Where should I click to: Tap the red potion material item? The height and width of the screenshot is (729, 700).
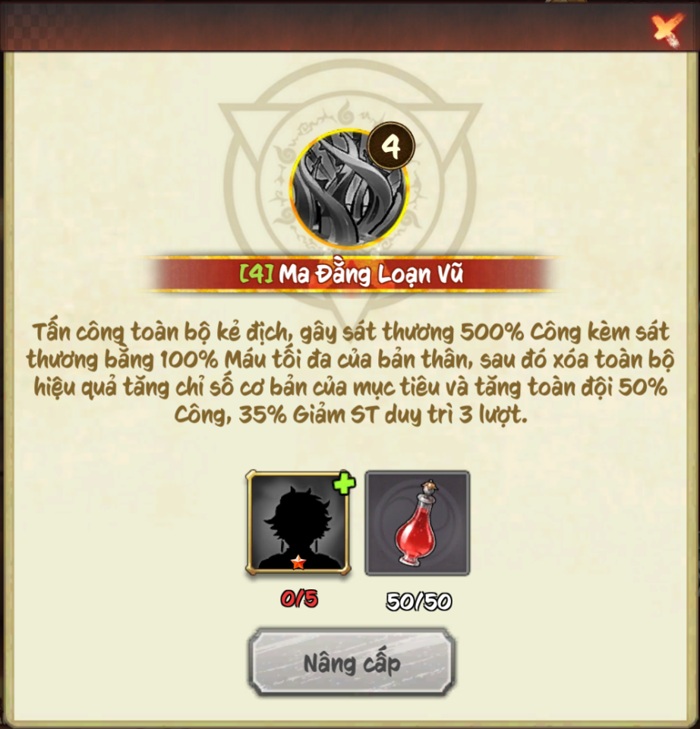click(x=418, y=523)
